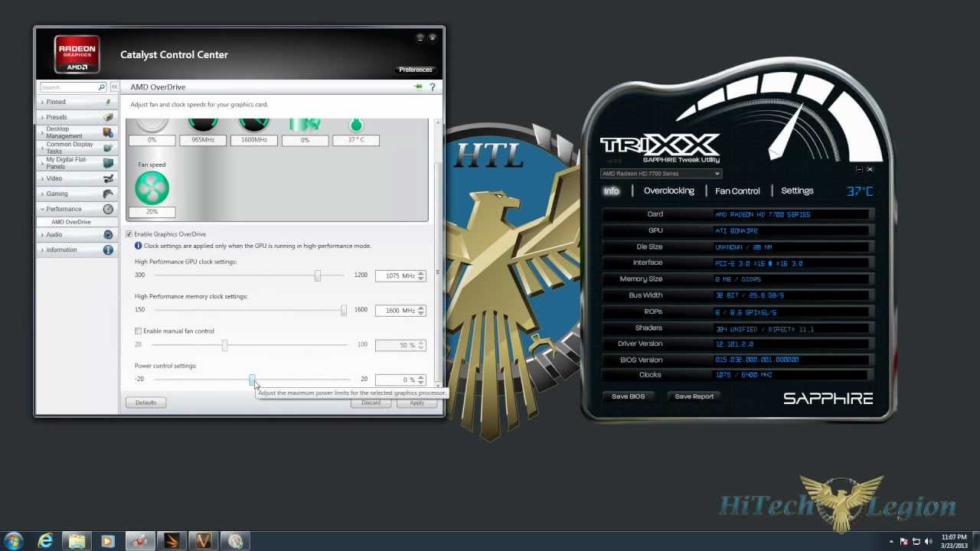The image size is (980, 551).
Task: Expand the Pinned category chevron
Action: 42,102
